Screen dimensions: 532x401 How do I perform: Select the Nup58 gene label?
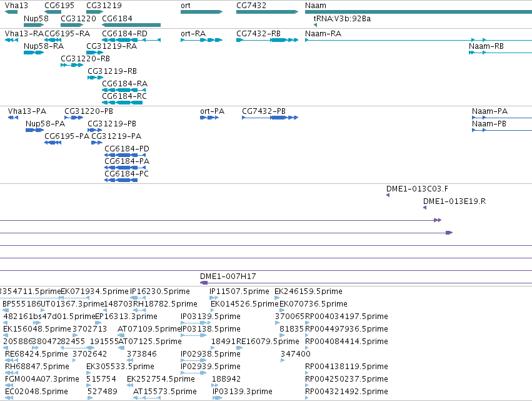click(36, 18)
